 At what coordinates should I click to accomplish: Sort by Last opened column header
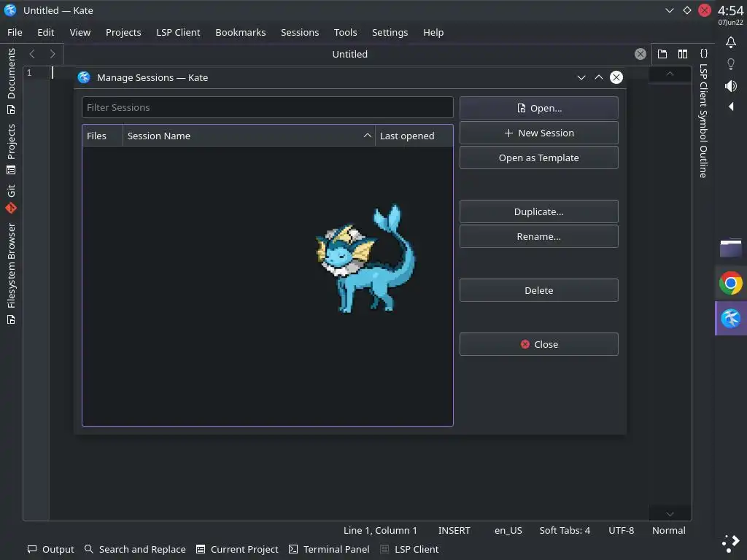pos(414,136)
